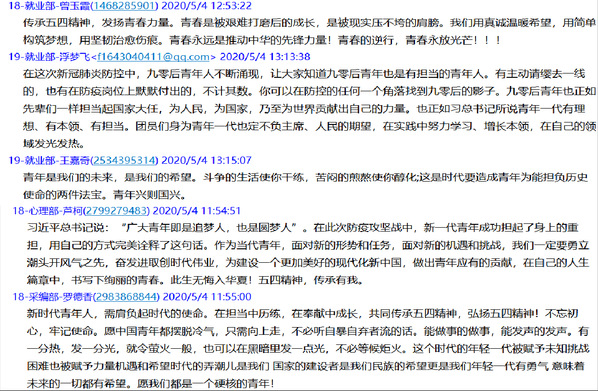Open the email link f1643040411@qq.com
The image size is (598, 391).
pos(153,56)
